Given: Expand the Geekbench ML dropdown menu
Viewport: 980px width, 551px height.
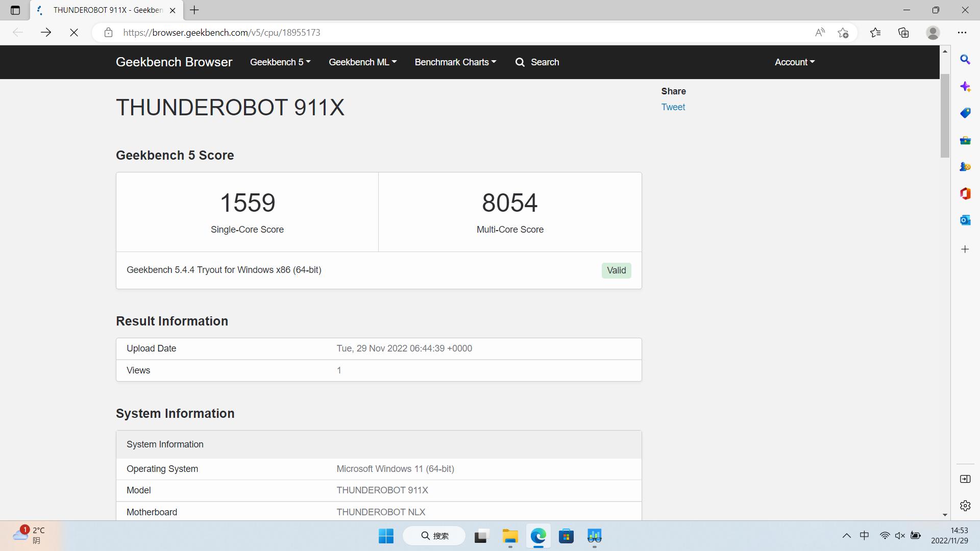Looking at the screenshot, I should pyautogui.click(x=362, y=62).
